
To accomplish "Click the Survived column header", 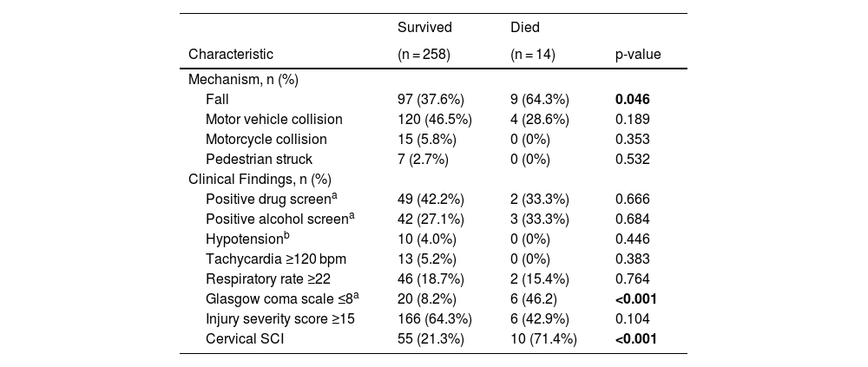I will point(424,28).
